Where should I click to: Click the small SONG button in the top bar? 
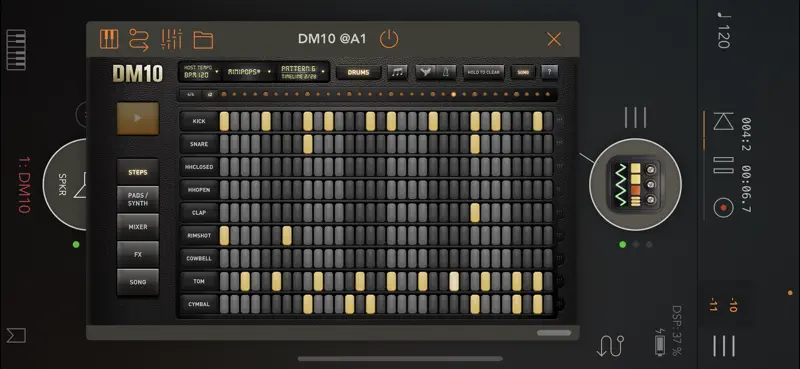[523, 72]
